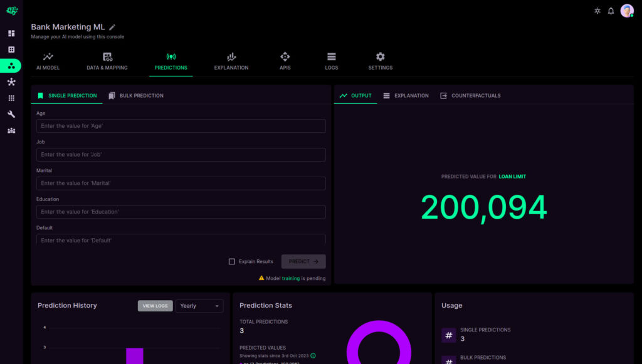
Task: Open the top Explanation tab
Action: (231, 61)
